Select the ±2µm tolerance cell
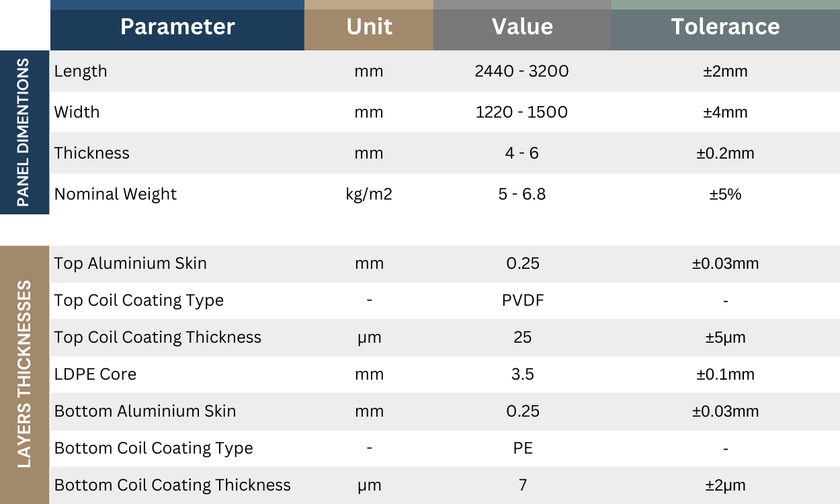The width and height of the screenshot is (840, 504). (x=725, y=485)
